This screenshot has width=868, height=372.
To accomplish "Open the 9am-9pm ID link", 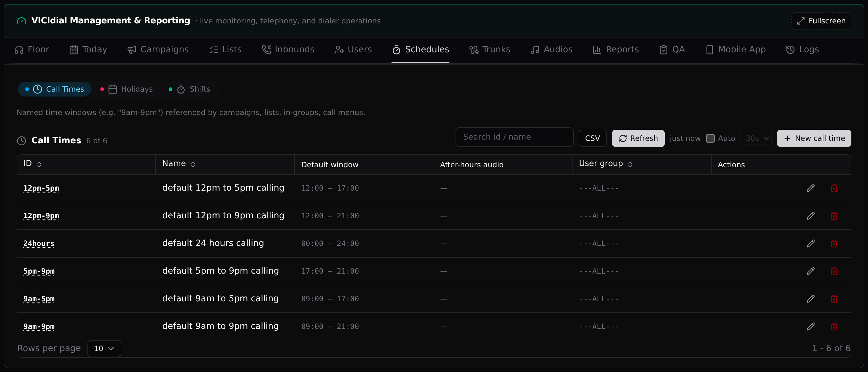I will tap(39, 326).
